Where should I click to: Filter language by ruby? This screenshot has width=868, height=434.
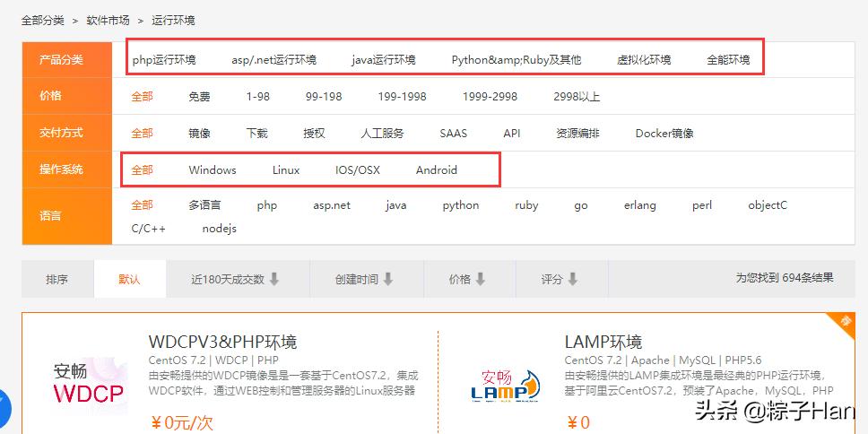[x=526, y=205]
